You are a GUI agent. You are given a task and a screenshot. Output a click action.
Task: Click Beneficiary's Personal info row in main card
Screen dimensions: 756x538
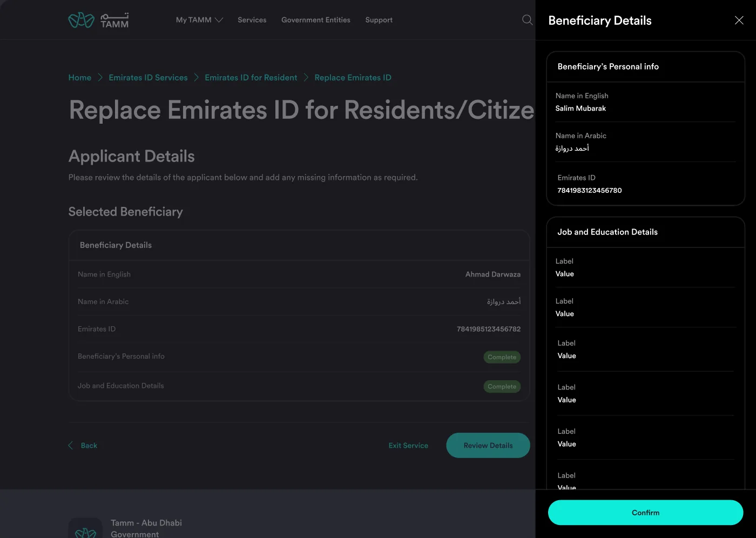click(x=299, y=357)
